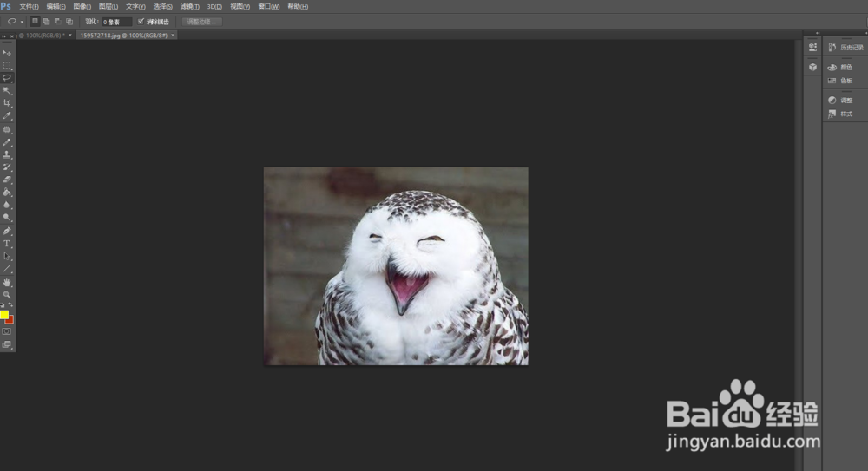This screenshot has height=471, width=868.
Task: Open the 文件 File menu
Action: coord(29,7)
